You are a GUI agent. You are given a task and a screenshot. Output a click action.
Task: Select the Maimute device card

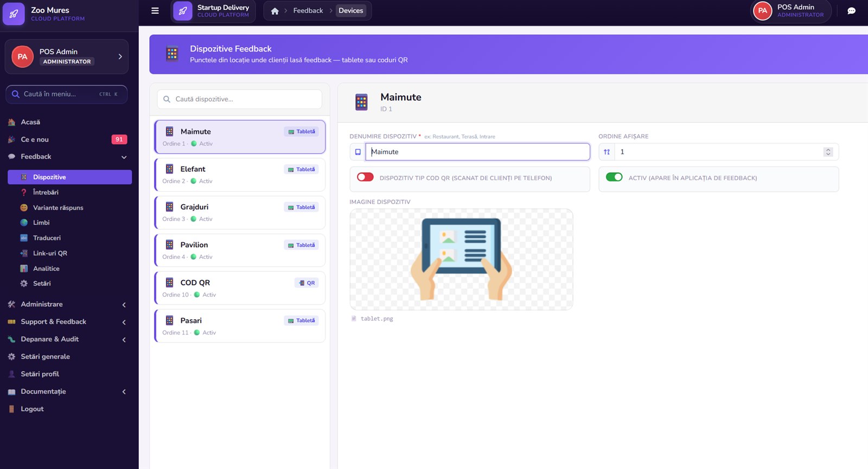(240, 137)
